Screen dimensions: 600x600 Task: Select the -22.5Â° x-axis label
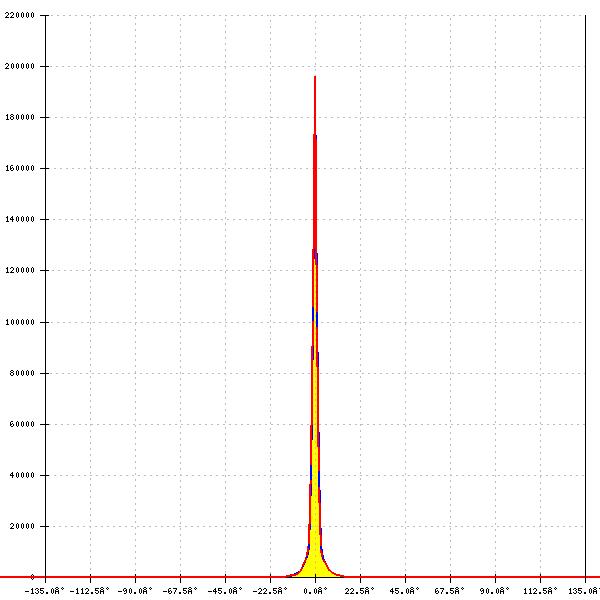pyautogui.click(x=270, y=591)
